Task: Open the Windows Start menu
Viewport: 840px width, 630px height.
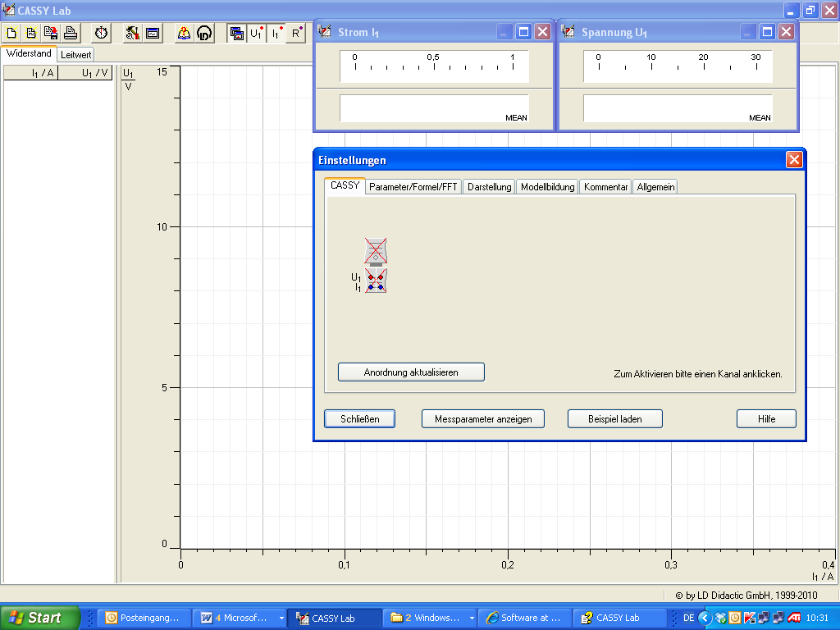Action: 39,618
